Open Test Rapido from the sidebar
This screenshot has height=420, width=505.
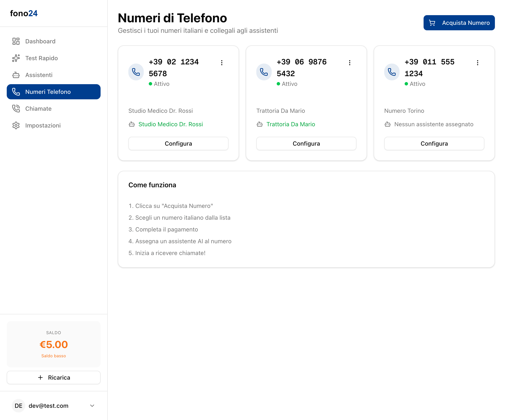[41, 58]
